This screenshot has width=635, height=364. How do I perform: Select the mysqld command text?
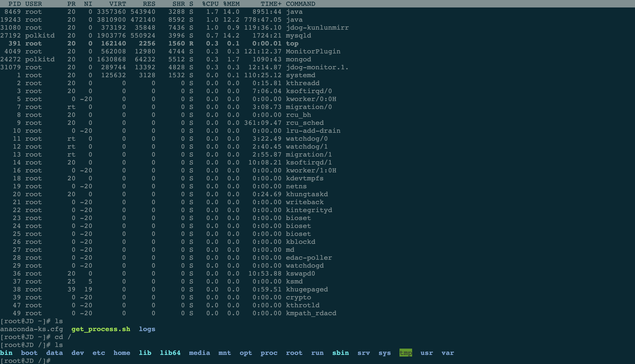298,35
